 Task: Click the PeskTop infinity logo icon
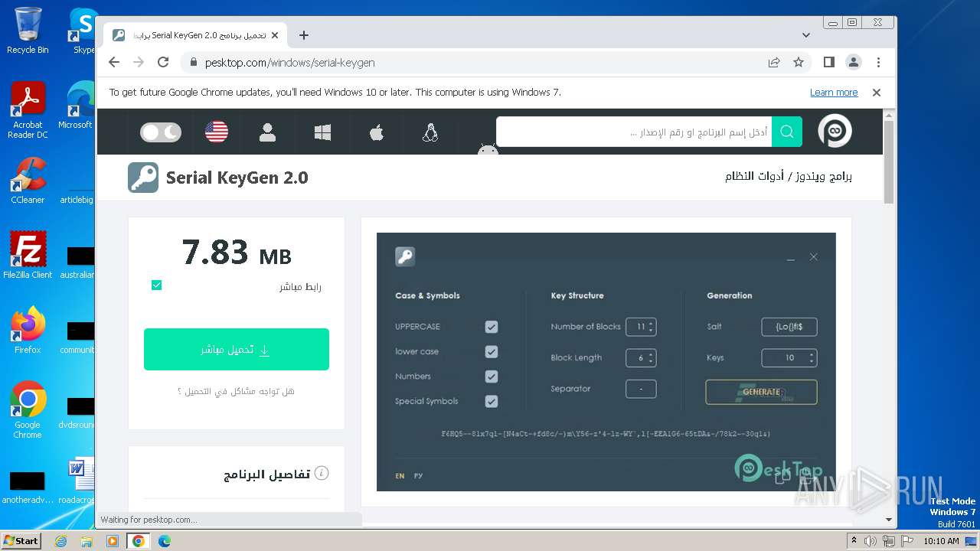coord(835,132)
